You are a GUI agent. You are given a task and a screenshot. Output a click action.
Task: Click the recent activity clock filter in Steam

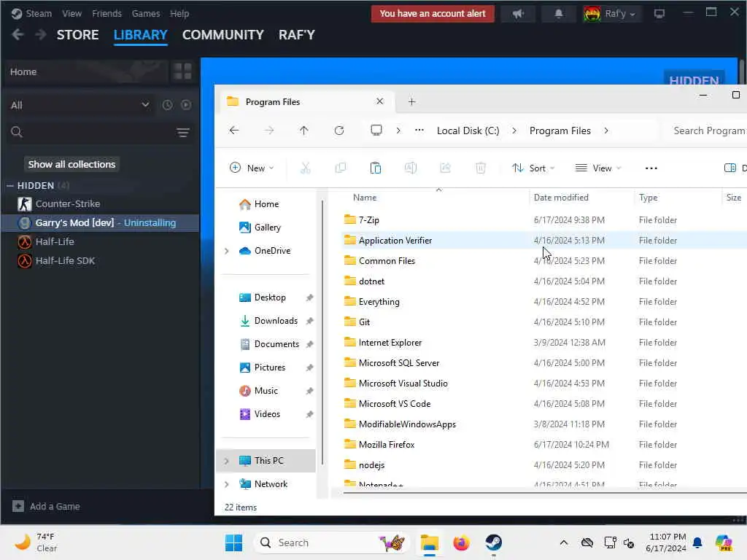(x=167, y=105)
